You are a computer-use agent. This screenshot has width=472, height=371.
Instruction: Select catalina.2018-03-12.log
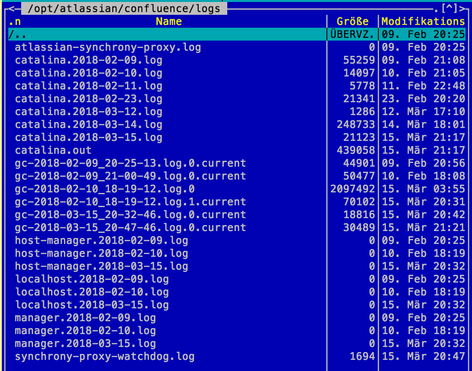(89, 112)
